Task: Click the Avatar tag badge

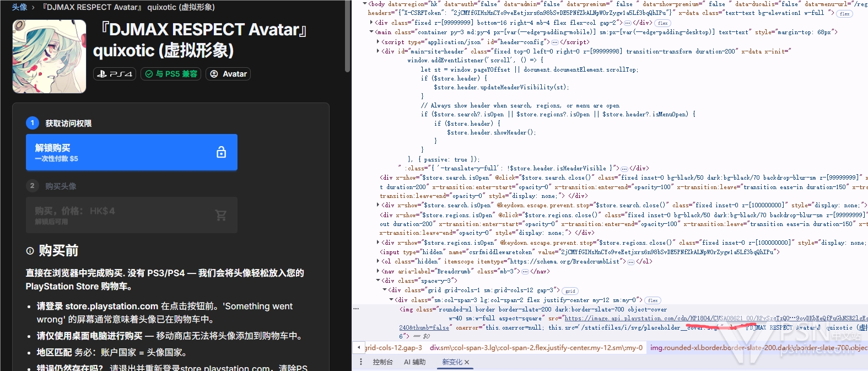Action: pyautogui.click(x=229, y=74)
